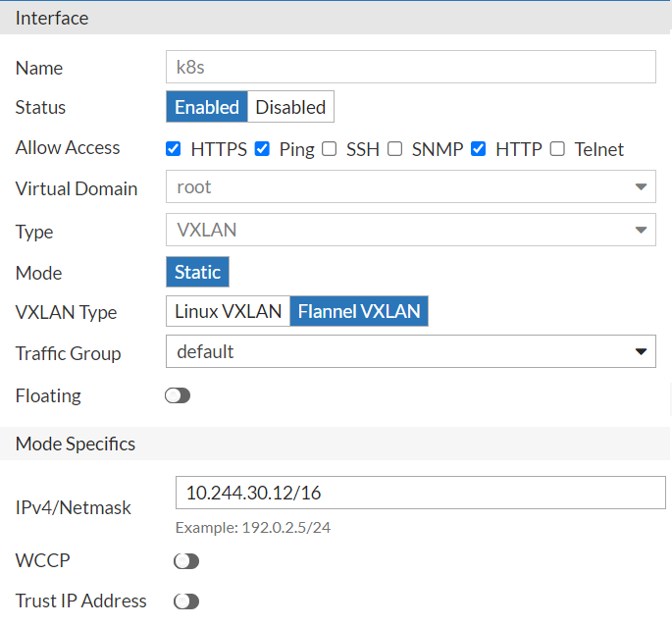Image resolution: width=672 pixels, height=627 pixels.
Task: Click the IPv4/Netmask input field
Action: (420, 493)
